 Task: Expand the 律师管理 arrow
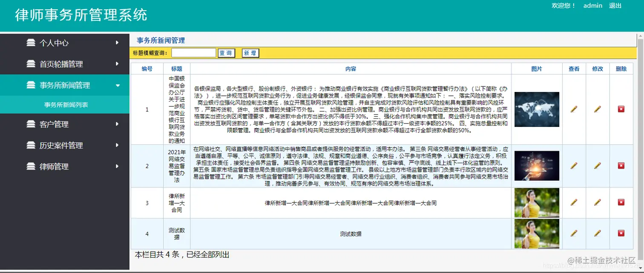[117, 167]
